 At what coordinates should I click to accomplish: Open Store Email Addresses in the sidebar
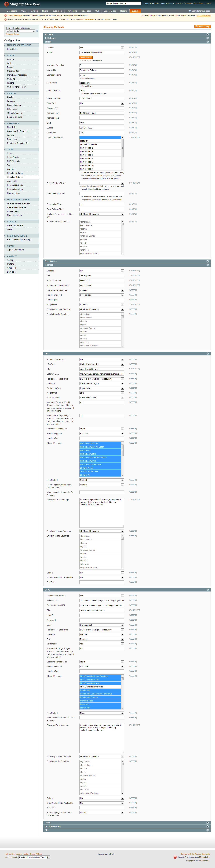[x=17, y=75]
